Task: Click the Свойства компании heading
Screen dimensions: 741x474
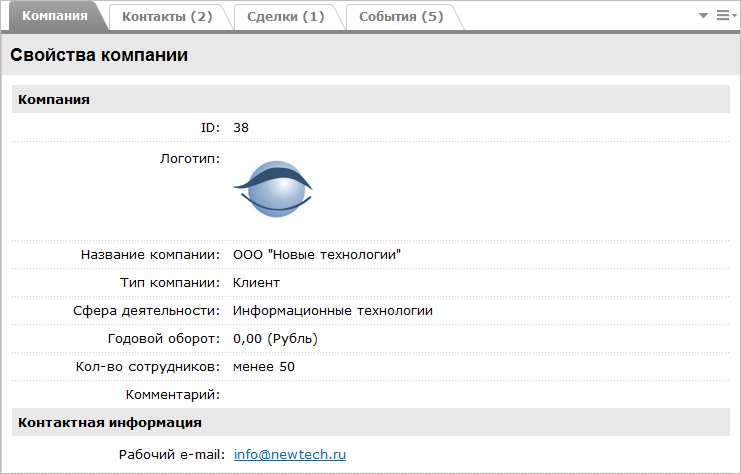Action: [99, 56]
